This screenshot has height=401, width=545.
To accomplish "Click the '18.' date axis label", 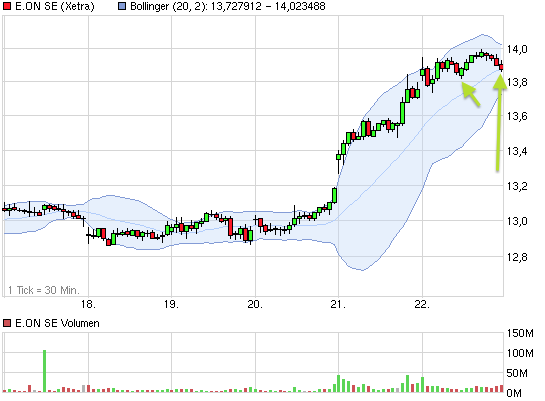I will 88,304.
